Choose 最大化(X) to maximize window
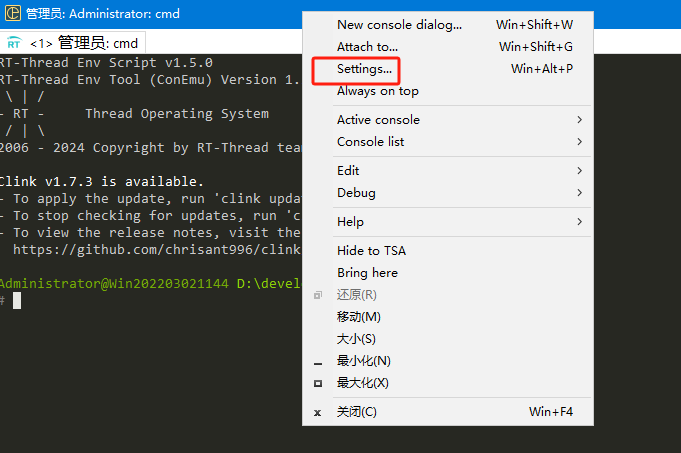 (x=448, y=383)
